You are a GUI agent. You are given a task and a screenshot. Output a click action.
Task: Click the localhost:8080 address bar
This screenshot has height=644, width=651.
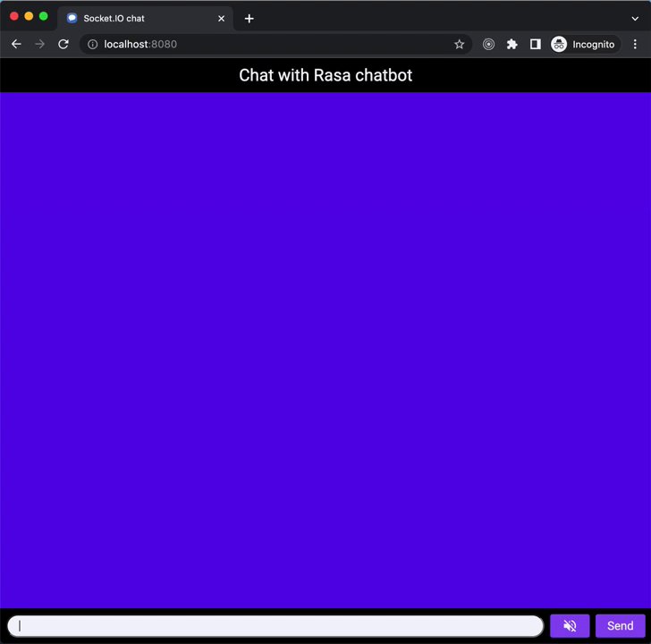[274, 44]
